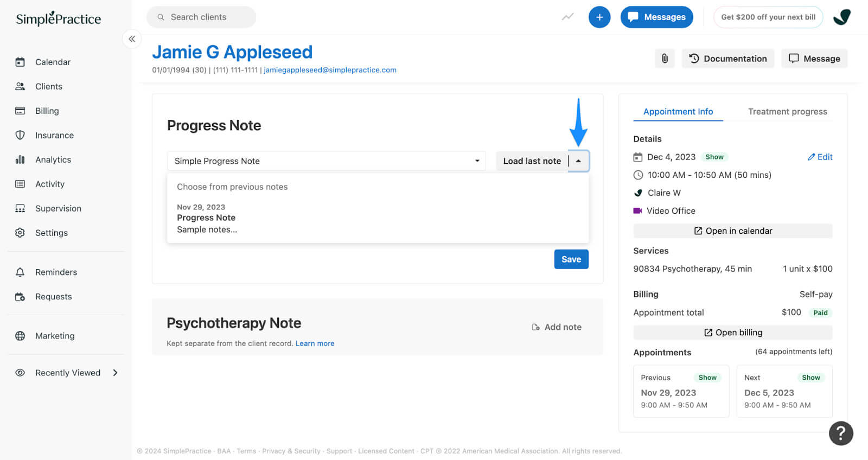
Task: Open the Licensed Content footer link
Action: click(x=386, y=451)
